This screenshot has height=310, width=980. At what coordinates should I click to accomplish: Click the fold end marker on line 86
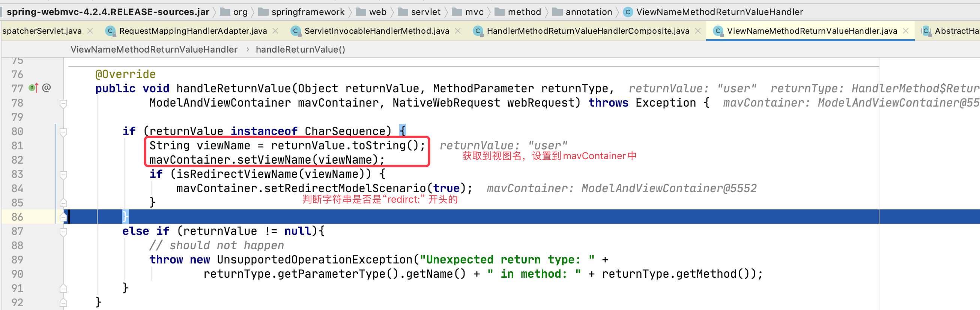pyautogui.click(x=63, y=217)
